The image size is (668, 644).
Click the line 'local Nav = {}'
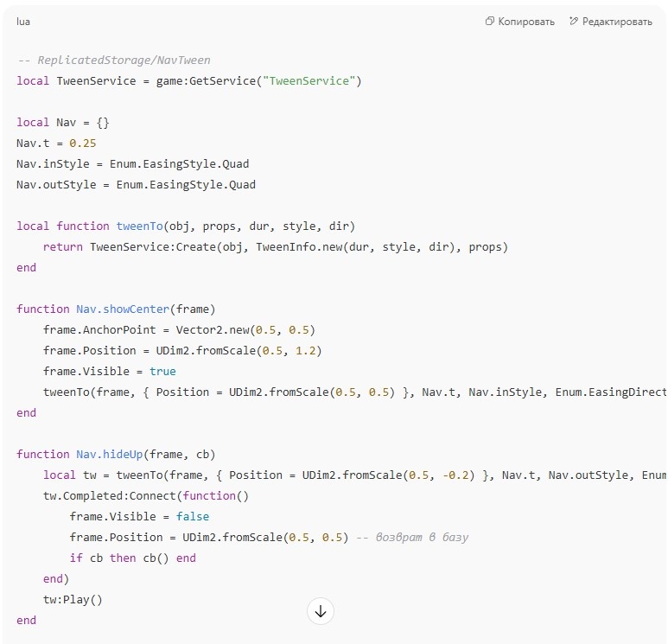[x=63, y=123]
